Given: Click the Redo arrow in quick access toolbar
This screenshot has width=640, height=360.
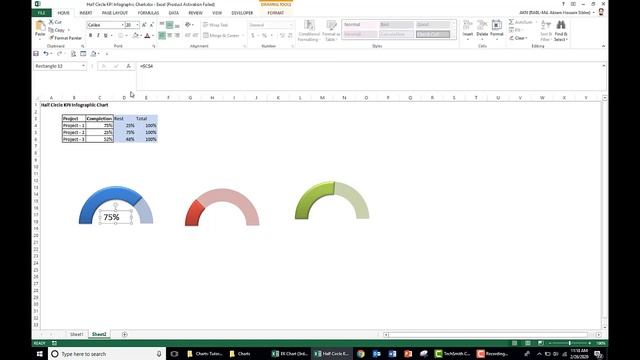Looking at the screenshot, I should pyautogui.click(x=59, y=54).
